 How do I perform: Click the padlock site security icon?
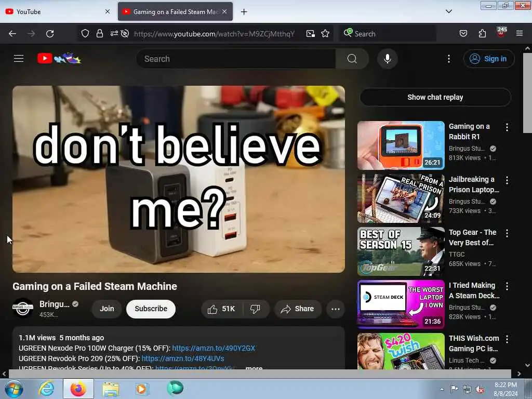[x=99, y=34]
